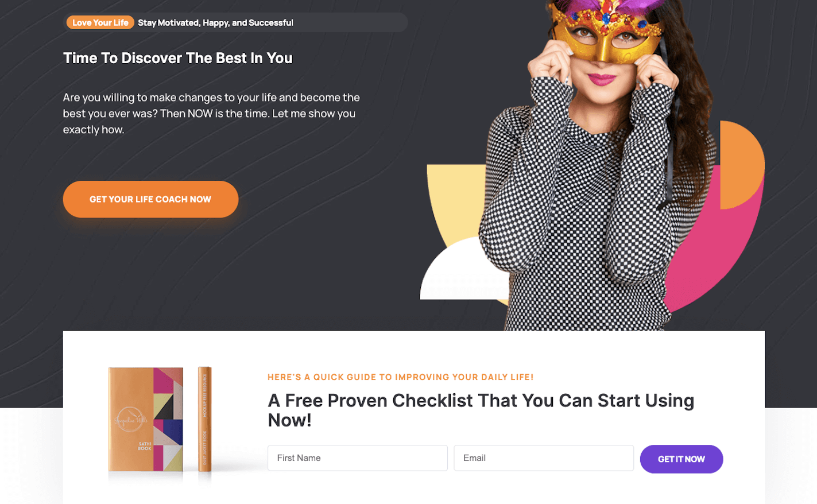The image size is (817, 504).
Task: Select the Time To Discover The Best heading
Action: coord(178,58)
